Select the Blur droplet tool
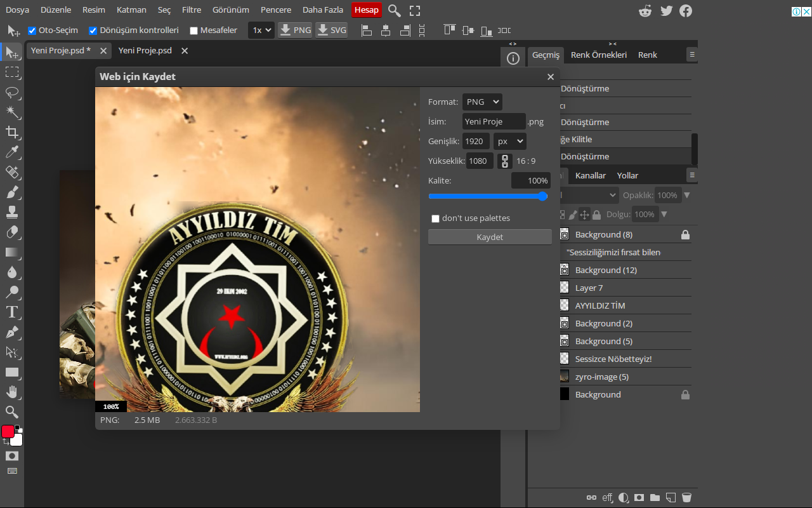 point(12,272)
